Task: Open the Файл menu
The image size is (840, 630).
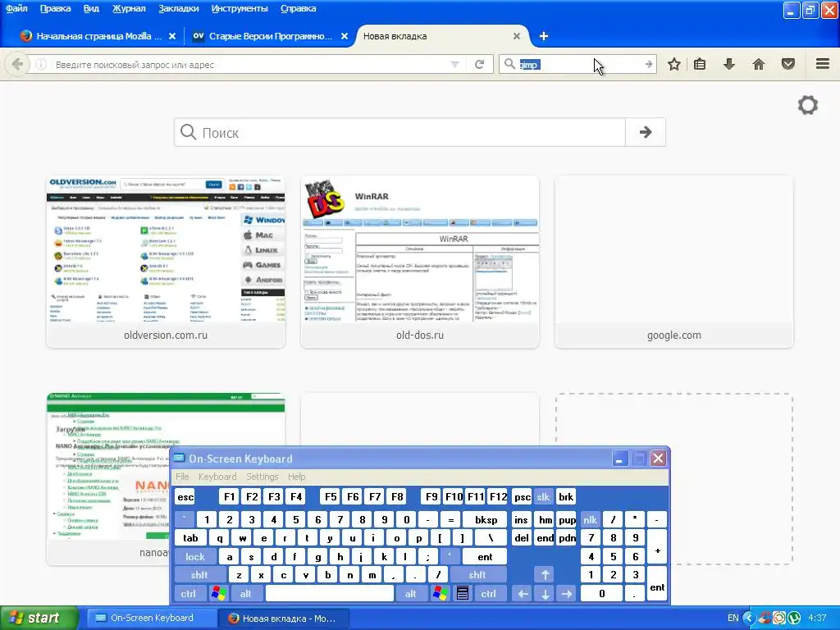Action: click(x=16, y=8)
